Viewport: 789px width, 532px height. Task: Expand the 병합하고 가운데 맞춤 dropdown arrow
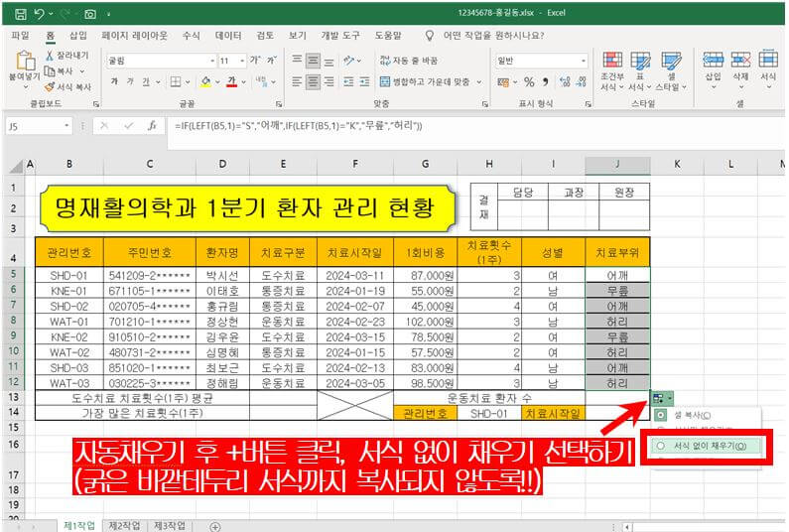(x=479, y=81)
